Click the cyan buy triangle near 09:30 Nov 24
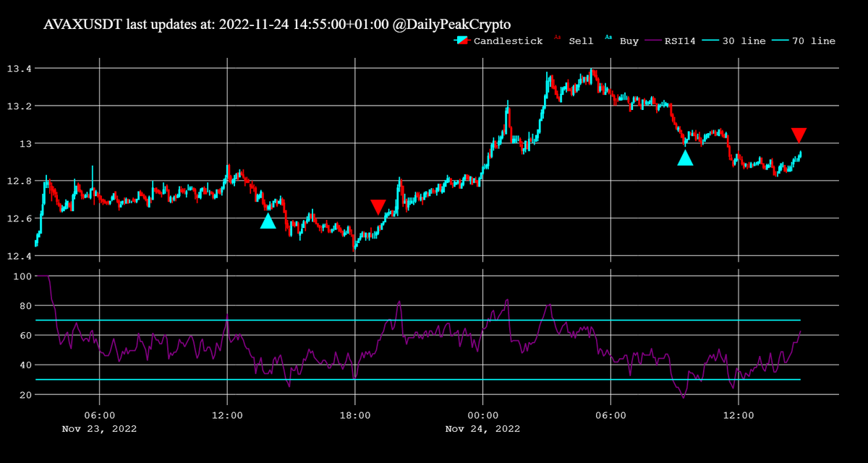The width and height of the screenshot is (868, 463). (686, 158)
